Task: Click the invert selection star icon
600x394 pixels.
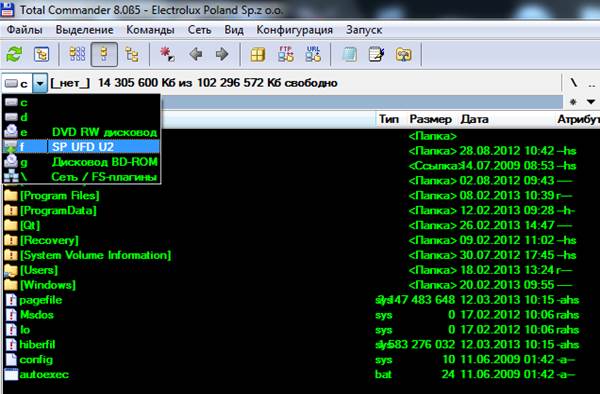Action: pyautogui.click(x=167, y=54)
